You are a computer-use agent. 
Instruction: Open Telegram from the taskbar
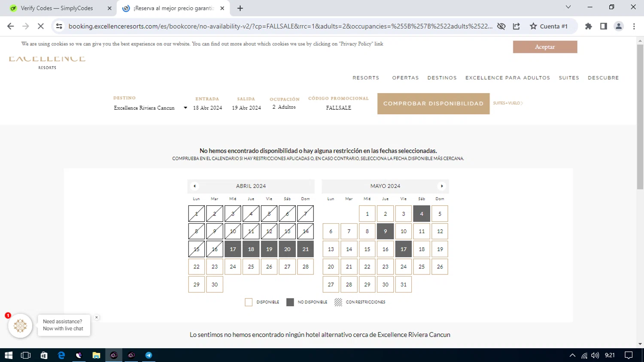tap(149, 355)
